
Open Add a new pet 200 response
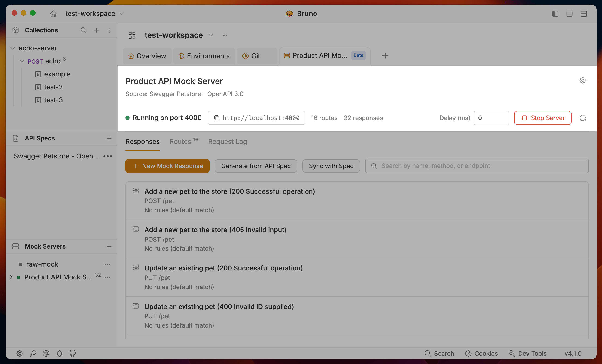(x=357, y=201)
